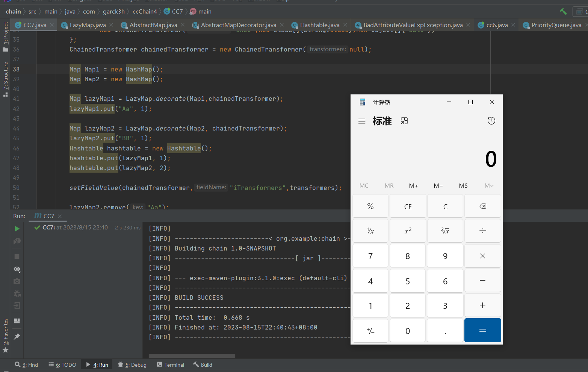Click the calculator percent key
The image size is (588, 372).
tap(370, 206)
